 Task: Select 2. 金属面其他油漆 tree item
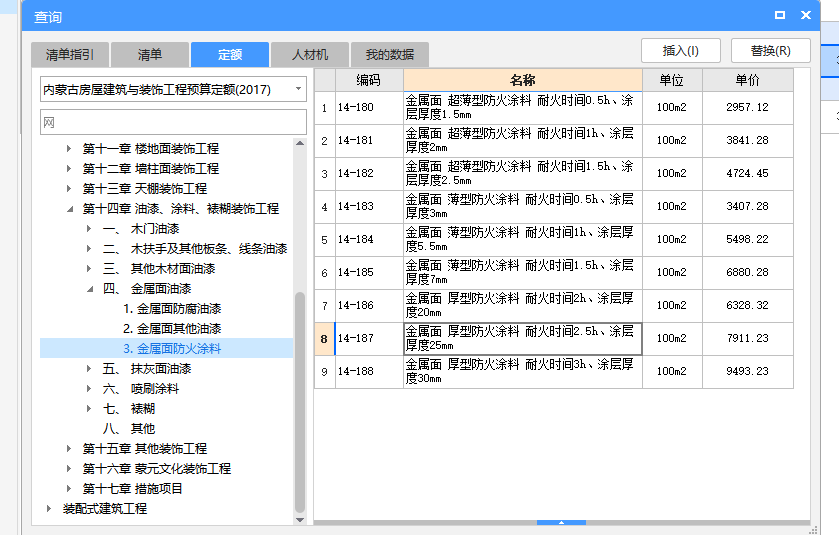(x=172, y=328)
